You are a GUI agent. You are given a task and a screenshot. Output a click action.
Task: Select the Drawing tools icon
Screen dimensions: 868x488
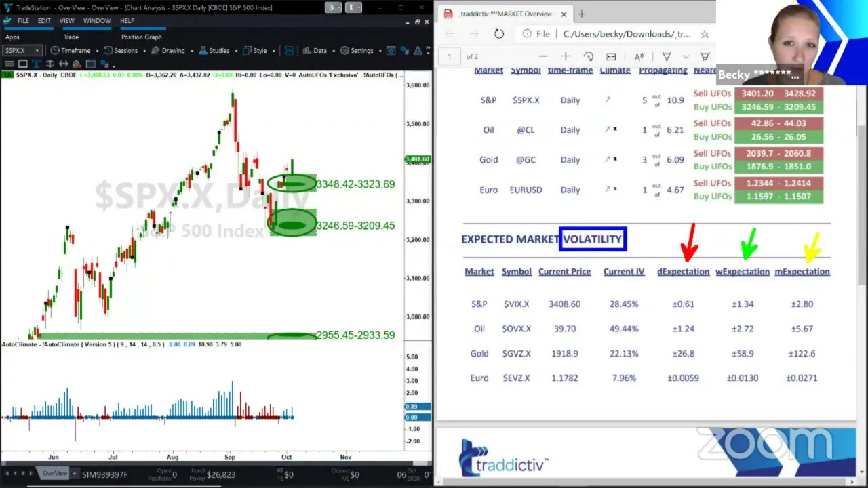pos(155,51)
